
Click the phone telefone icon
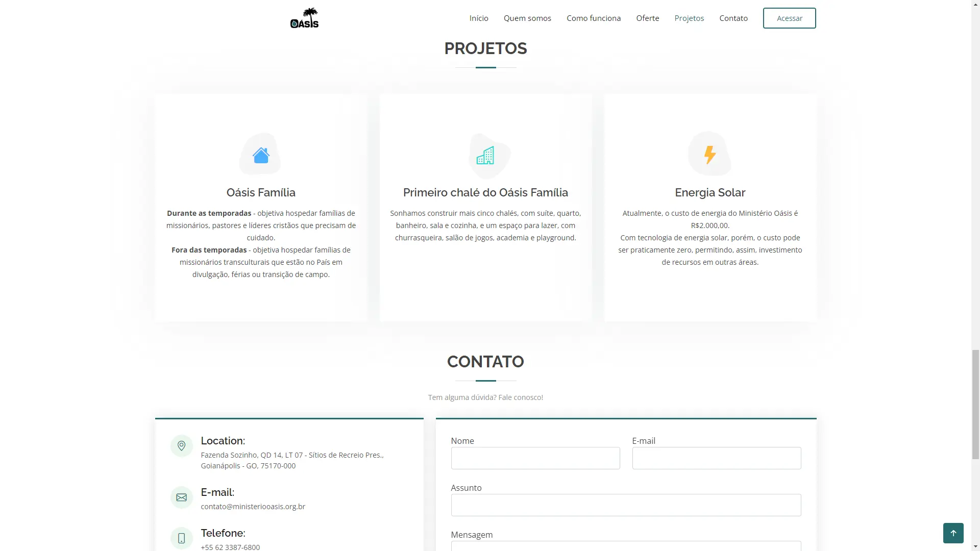[181, 538]
